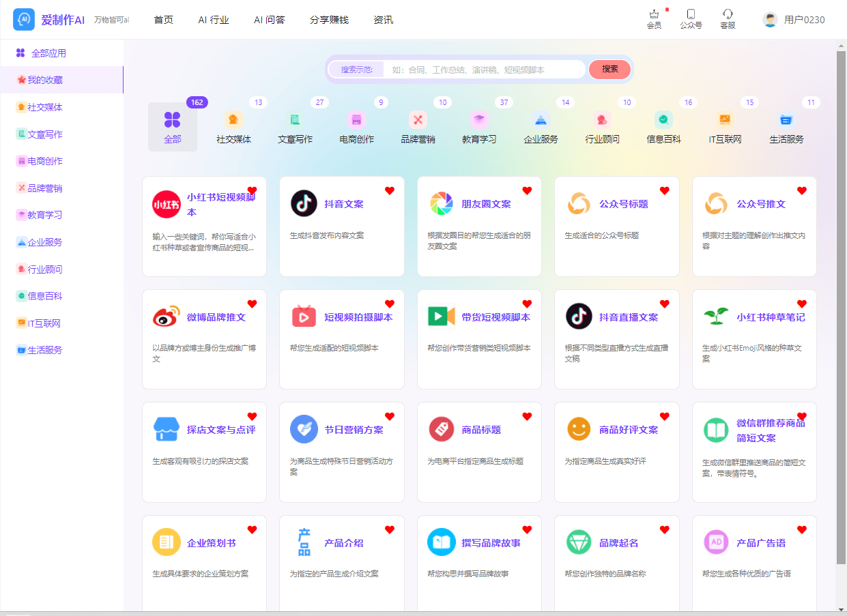Select the 小红书短视频脚本 app icon
The height and width of the screenshot is (616, 847).
tap(166, 204)
